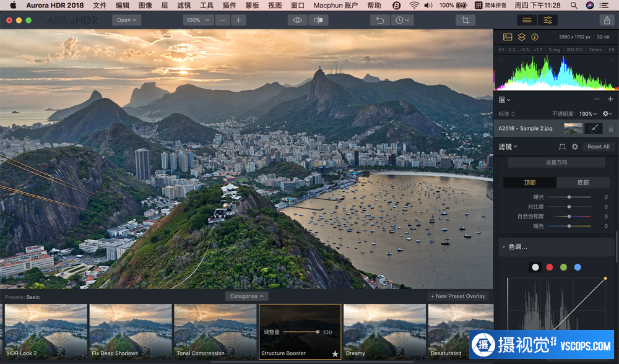Image resolution: width=619 pixels, height=364 pixels.
Task: Click the layer brush mask icon
Action: coord(594,128)
